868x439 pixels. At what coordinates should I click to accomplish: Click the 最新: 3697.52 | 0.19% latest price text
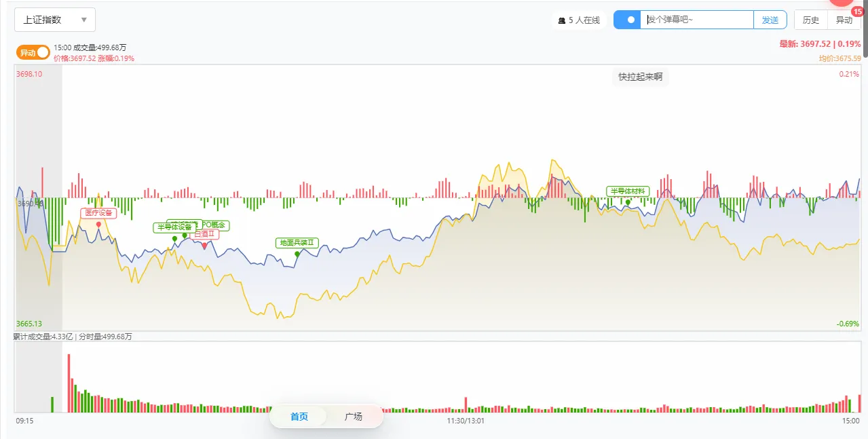[820, 44]
